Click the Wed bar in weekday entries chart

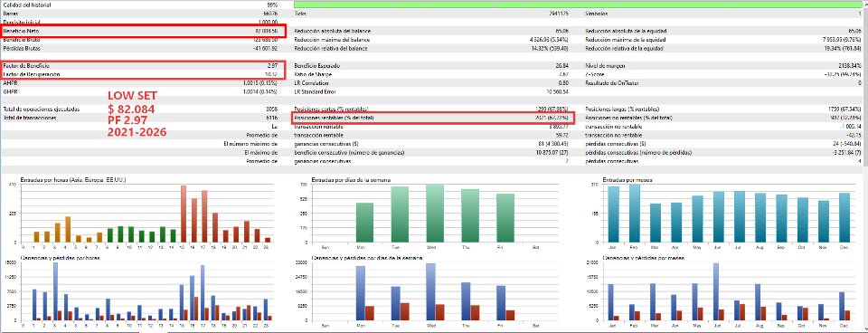435,214
